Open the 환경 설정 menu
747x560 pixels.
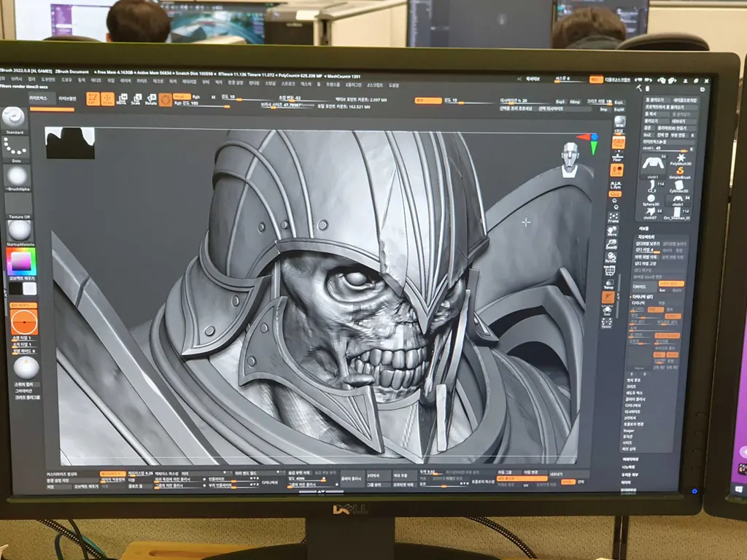[236, 82]
